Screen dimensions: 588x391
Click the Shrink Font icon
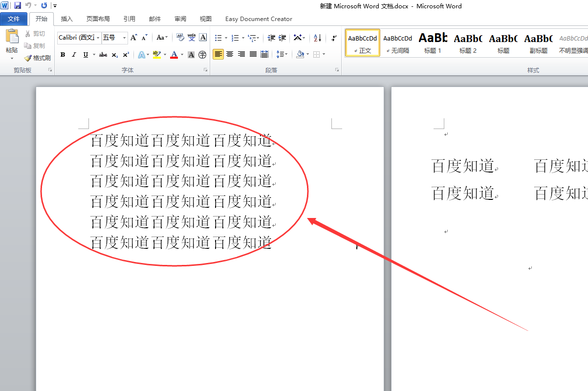(x=145, y=38)
